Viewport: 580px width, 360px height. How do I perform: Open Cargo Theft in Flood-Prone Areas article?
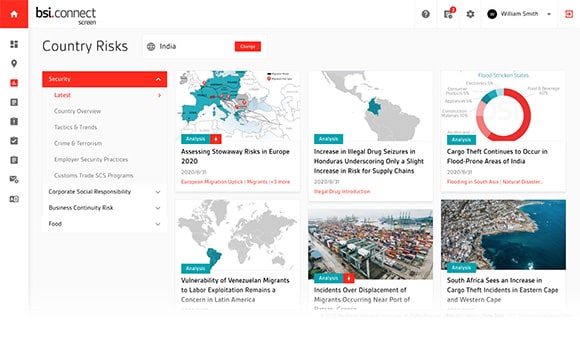click(x=497, y=156)
